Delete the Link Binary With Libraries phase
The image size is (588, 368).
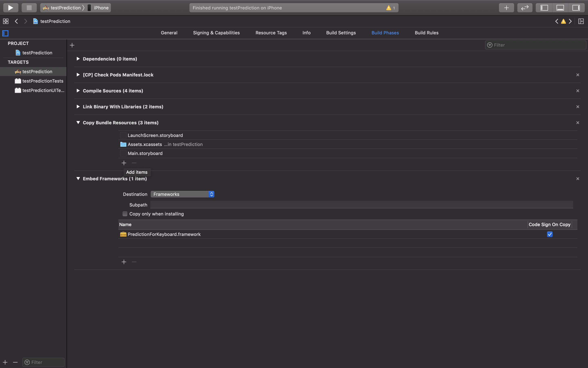tap(578, 107)
